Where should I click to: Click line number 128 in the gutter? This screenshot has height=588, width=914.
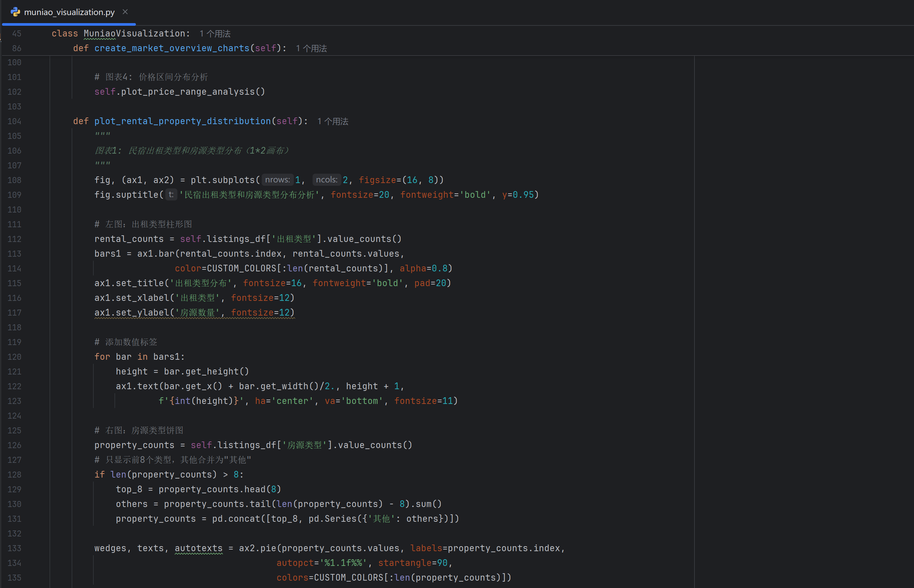click(x=14, y=475)
